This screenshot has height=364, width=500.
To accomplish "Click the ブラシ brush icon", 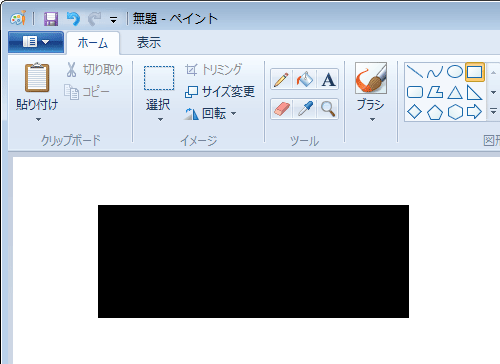I will point(371,78).
